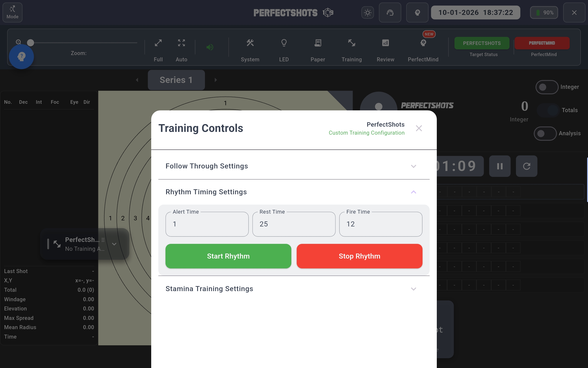Expand Stamina Training Settings section
This screenshot has width=588, height=368.
413,289
